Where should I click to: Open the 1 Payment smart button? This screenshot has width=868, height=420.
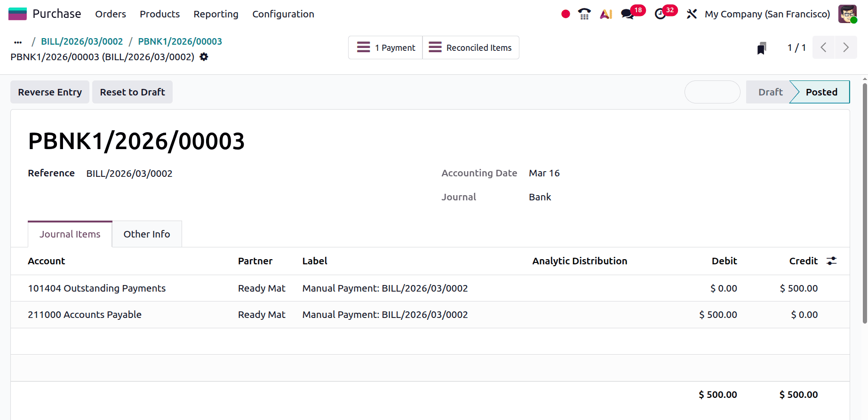pos(385,48)
